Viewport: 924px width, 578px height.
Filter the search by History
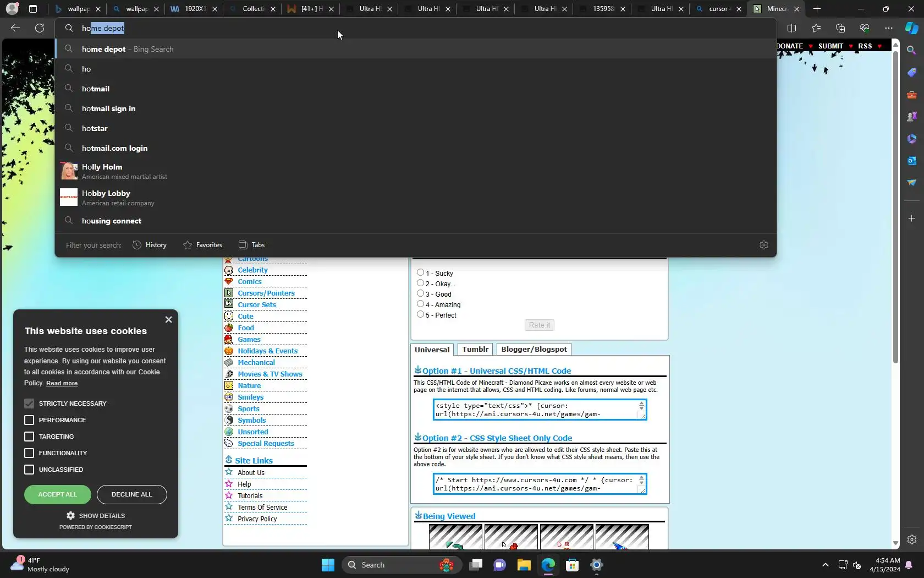point(150,245)
